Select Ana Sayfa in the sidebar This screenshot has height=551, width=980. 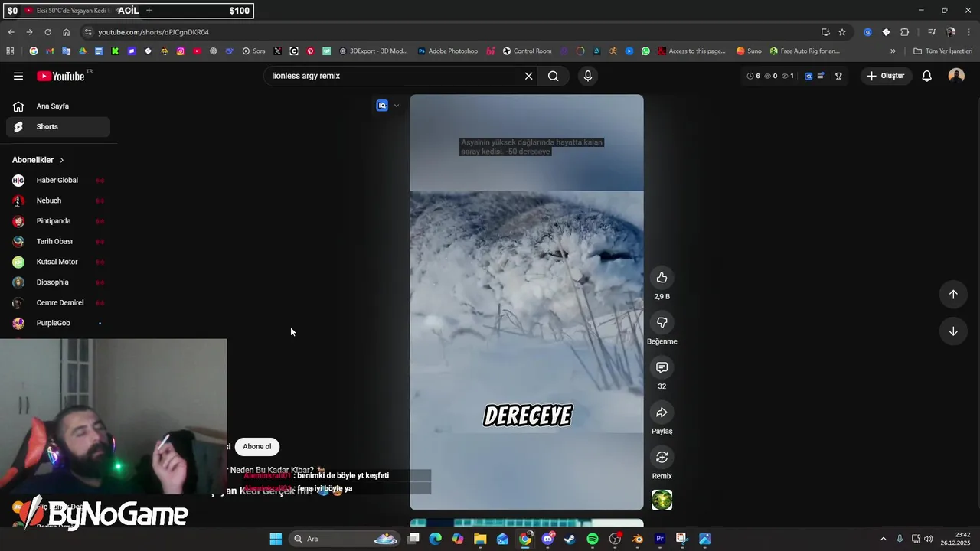pyautogui.click(x=58, y=106)
